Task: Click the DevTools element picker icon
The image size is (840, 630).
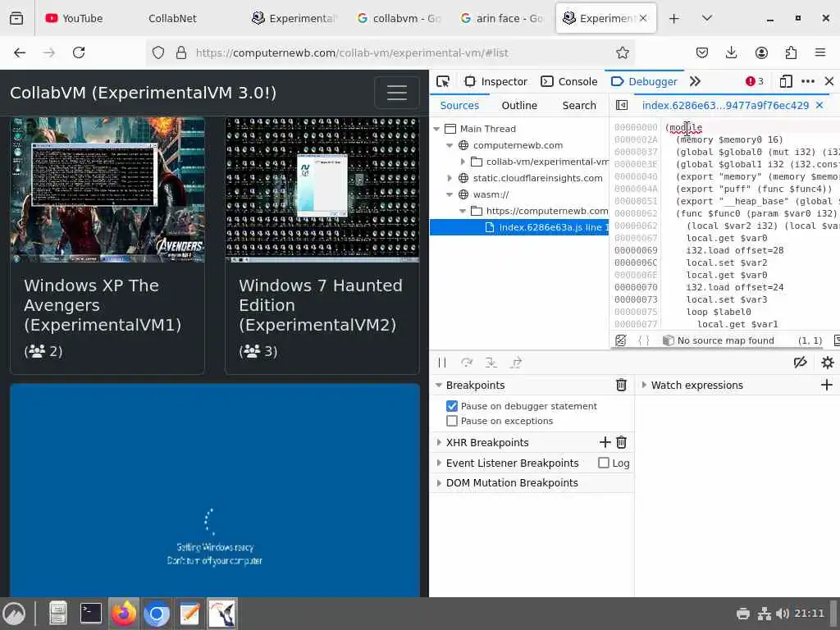Action: (x=443, y=81)
